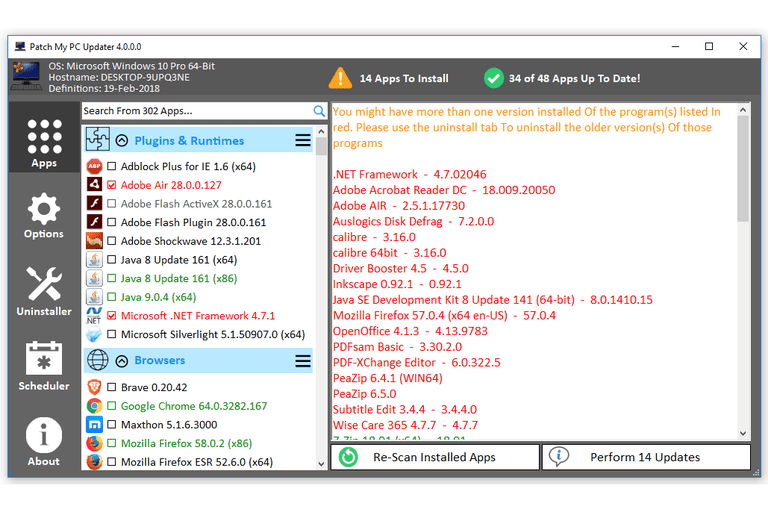Image resolution: width=768 pixels, height=512 pixels.
Task: Click app list scroll up arrow
Action: (x=321, y=131)
